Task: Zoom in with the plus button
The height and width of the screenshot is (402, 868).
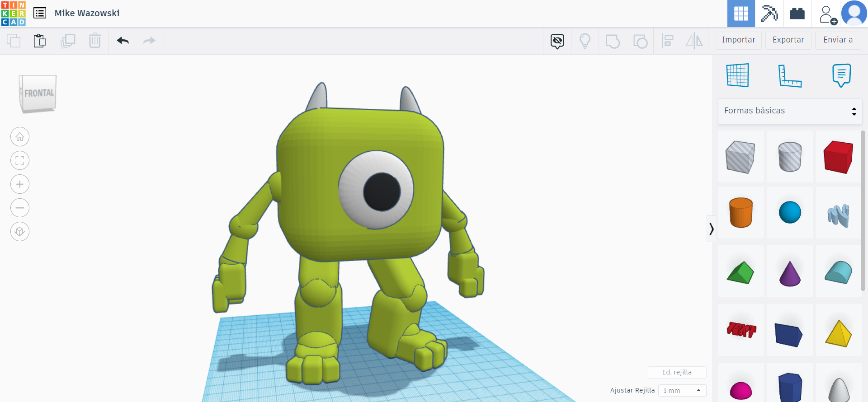Action: pos(20,184)
